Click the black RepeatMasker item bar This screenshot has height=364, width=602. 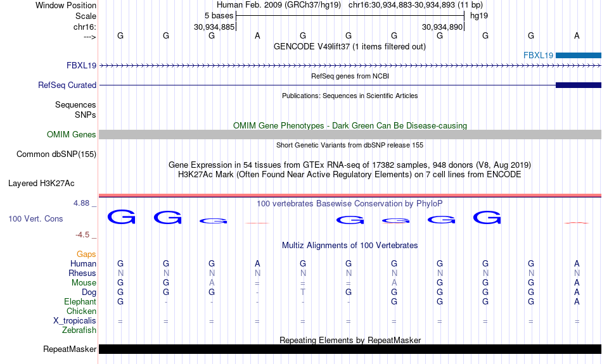(350, 349)
